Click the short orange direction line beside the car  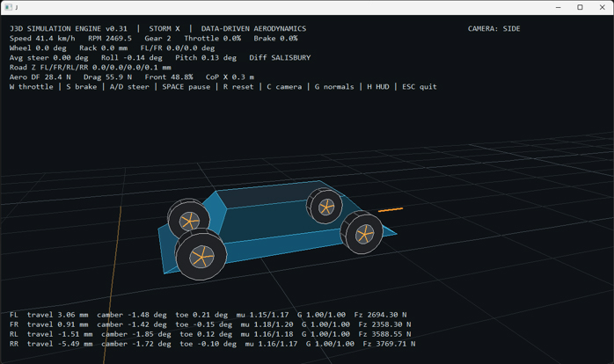pos(391,210)
